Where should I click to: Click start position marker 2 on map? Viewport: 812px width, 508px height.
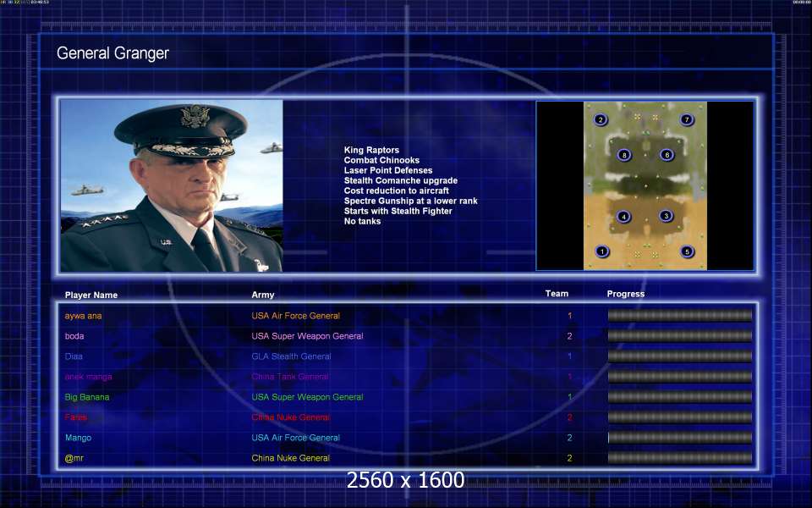601,119
